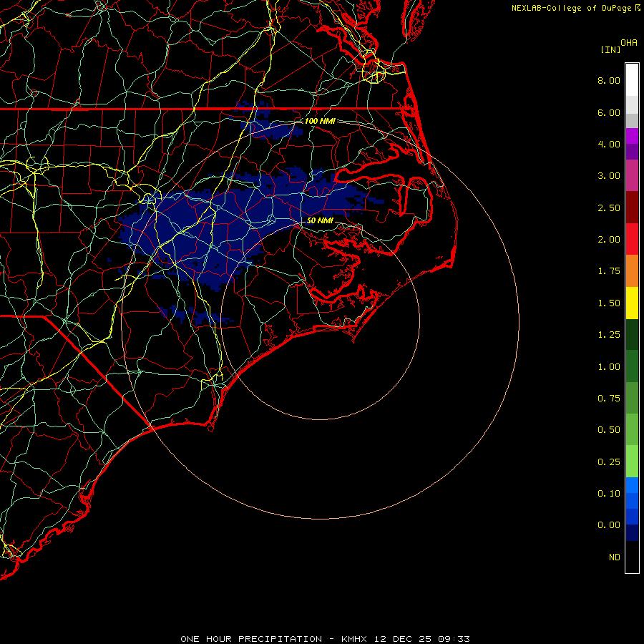Click the 50 NMI range ring label
Screen dimensions: 644x644
coord(320,220)
